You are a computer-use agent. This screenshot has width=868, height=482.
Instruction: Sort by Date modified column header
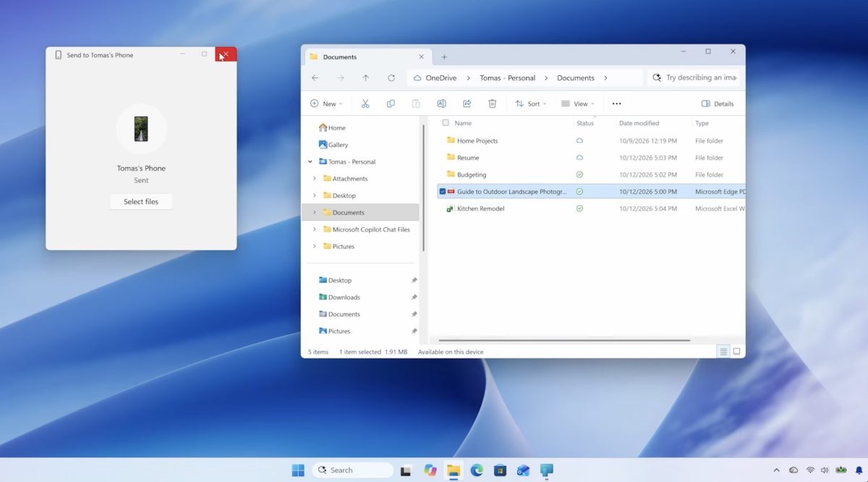(x=639, y=123)
